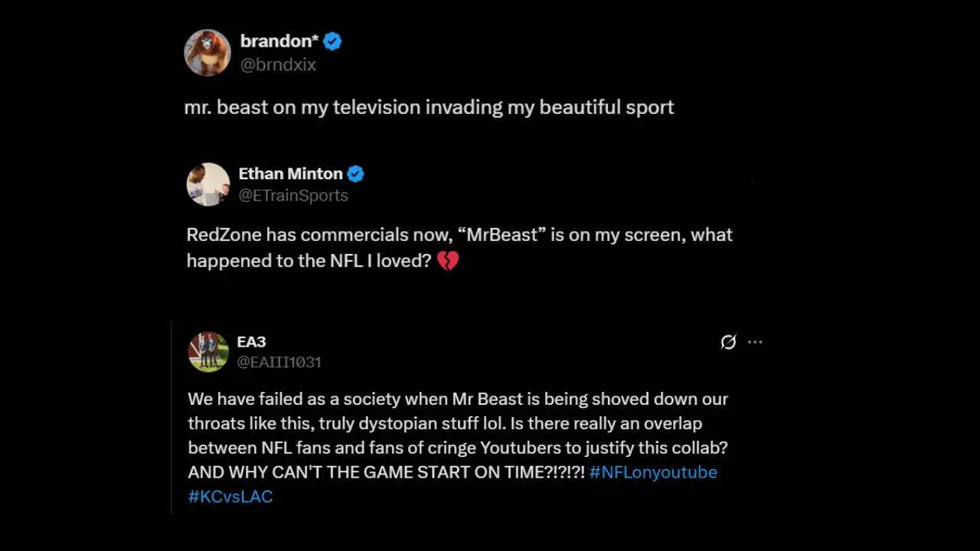Select brandon*'s display name
This screenshot has width=980, height=551.
click(x=279, y=41)
